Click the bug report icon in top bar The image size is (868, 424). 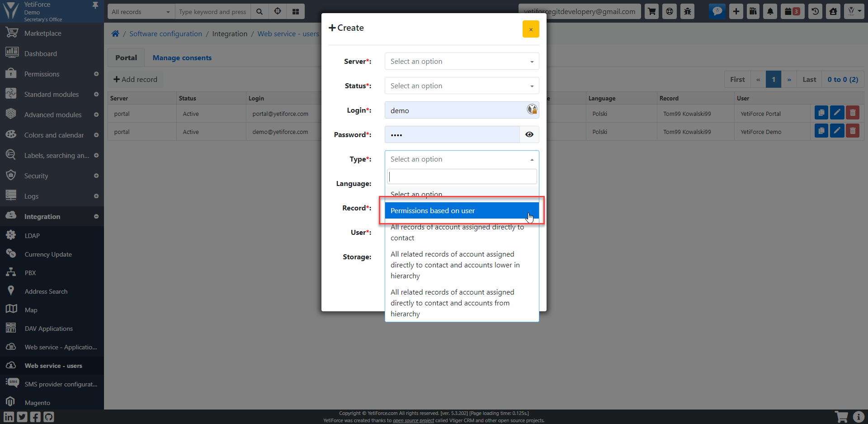click(688, 11)
